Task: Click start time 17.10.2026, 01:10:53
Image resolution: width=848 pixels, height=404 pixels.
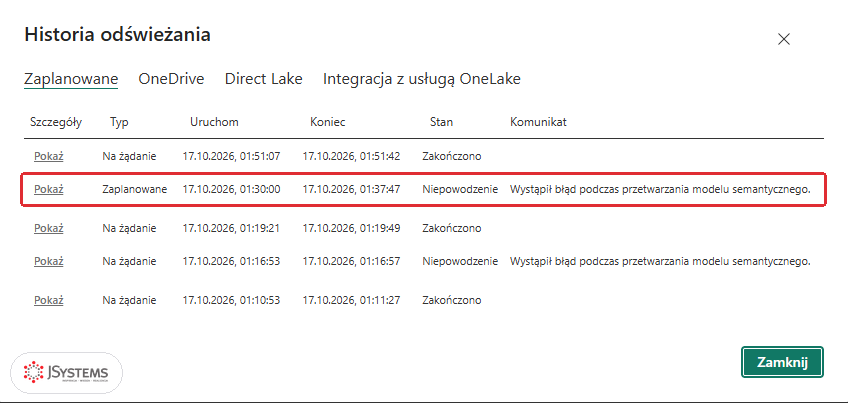Action: click(x=231, y=300)
